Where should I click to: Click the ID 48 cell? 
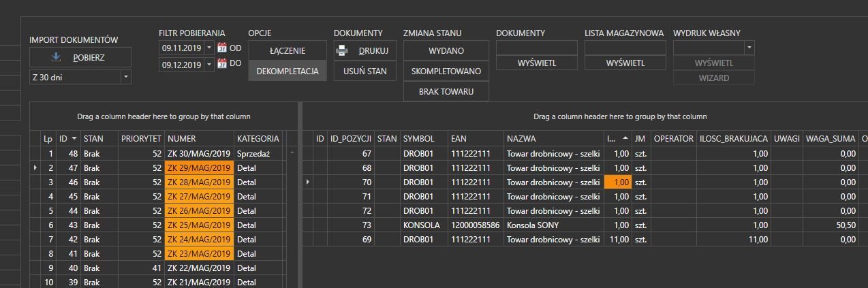point(68,153)
